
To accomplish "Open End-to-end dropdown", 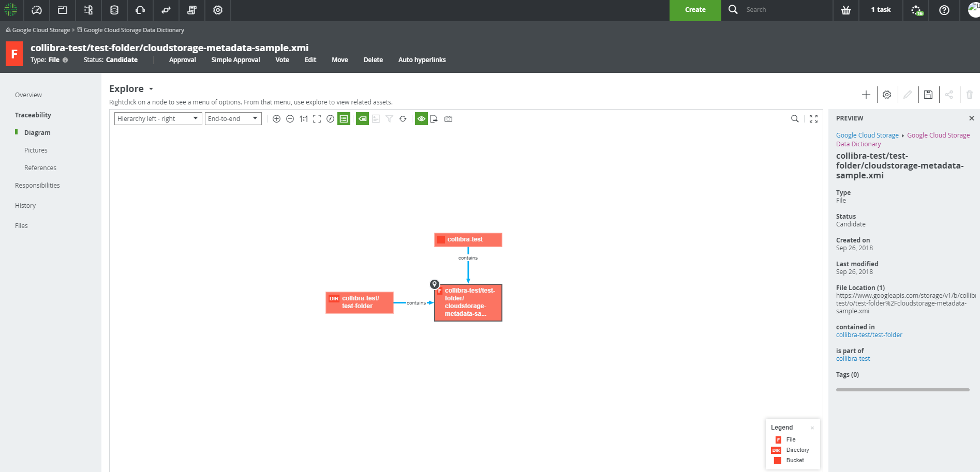I will coord(233,119).
